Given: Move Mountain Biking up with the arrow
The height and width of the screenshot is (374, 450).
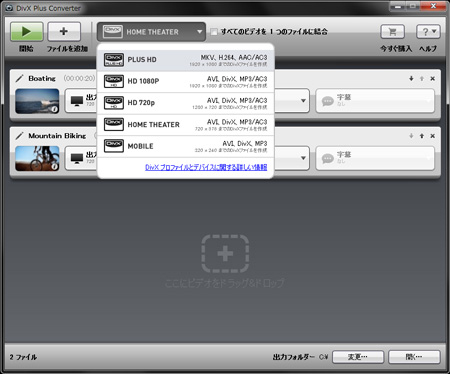Looking at the screenshot, I should [422, 136].
